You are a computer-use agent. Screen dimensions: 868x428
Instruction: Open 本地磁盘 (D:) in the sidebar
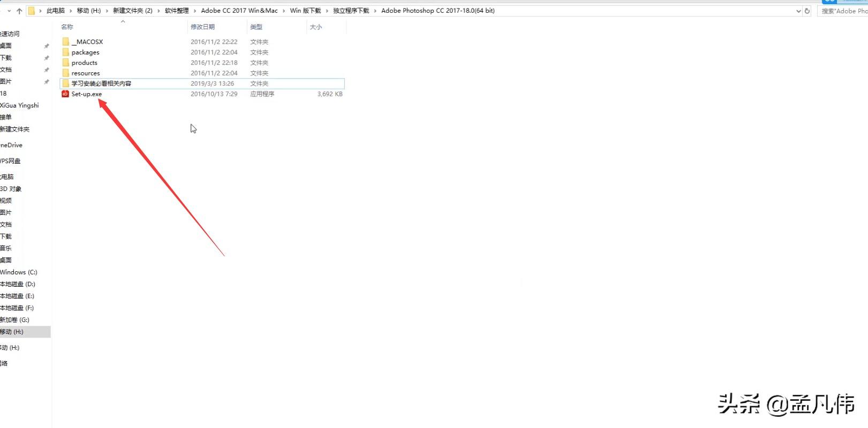(x=18, y=284)
